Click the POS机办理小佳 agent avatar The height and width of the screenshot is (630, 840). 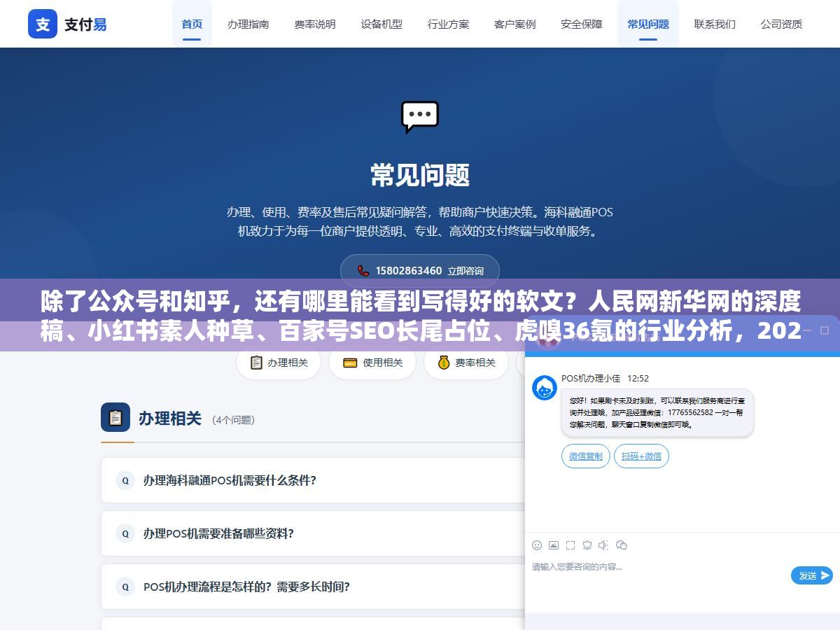point(545,388)
